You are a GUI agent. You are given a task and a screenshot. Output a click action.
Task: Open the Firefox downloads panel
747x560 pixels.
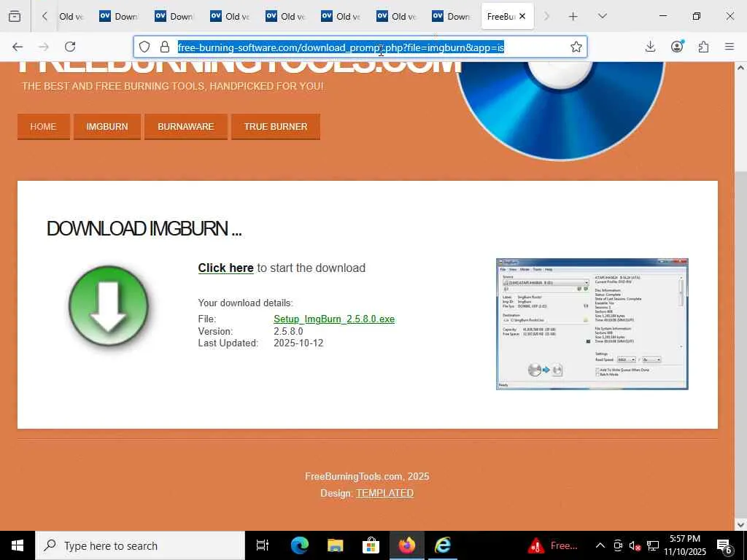[x=650, y=47]
